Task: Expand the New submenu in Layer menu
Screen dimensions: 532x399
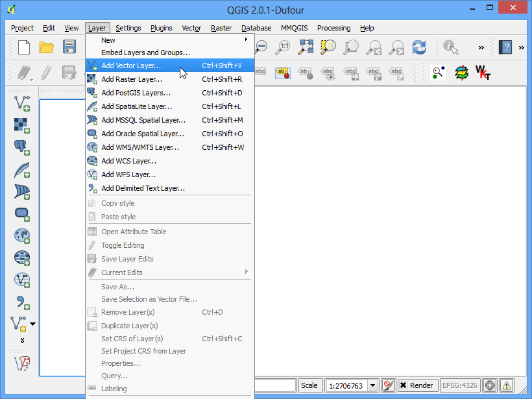Action: tap(169, 40)
